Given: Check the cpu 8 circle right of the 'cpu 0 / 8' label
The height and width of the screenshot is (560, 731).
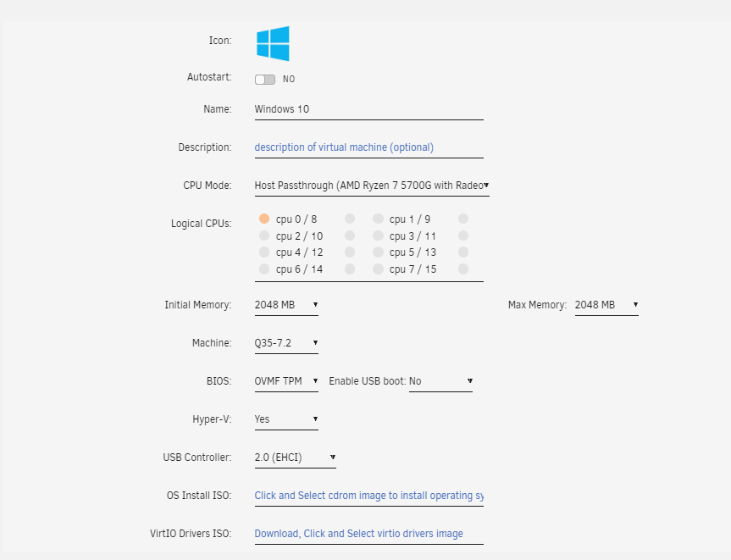Looking at the screenshot, I should (x=350, y=219).
